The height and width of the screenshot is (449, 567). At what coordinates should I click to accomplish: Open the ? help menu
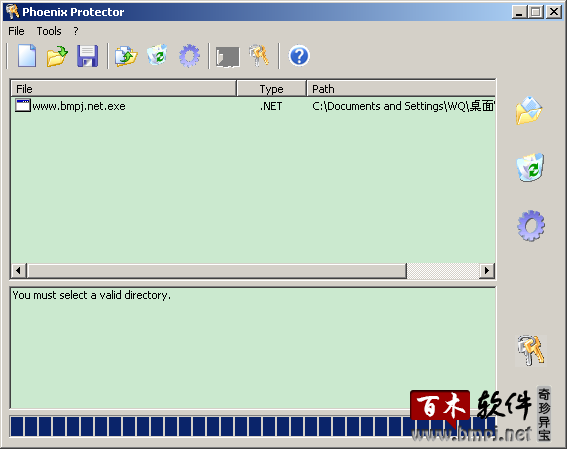click(x=76, y=31)
